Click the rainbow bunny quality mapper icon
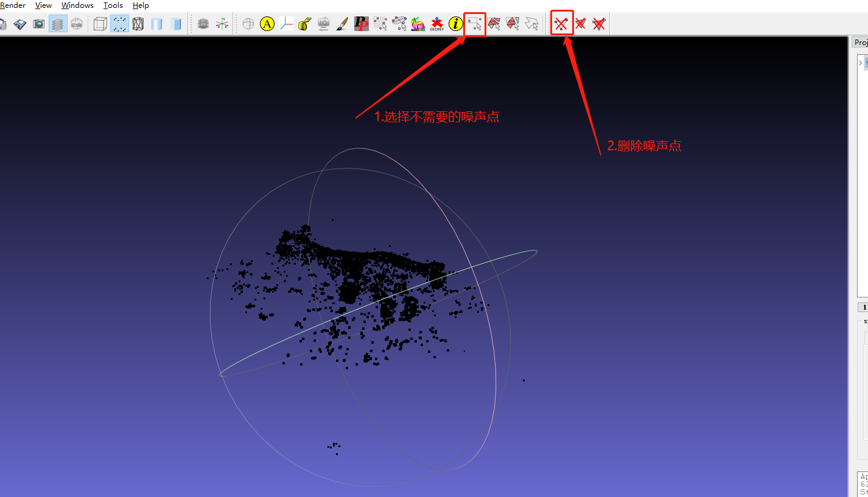Screen dimensions: 868x497 pos(418,24)
